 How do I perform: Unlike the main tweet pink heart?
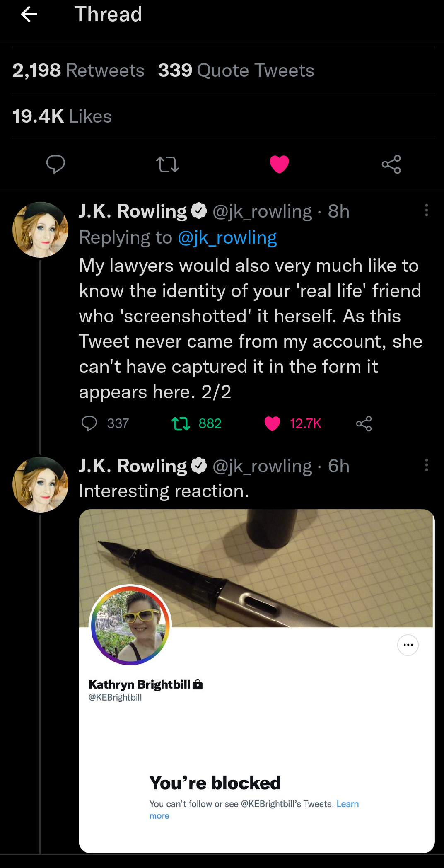279,164
